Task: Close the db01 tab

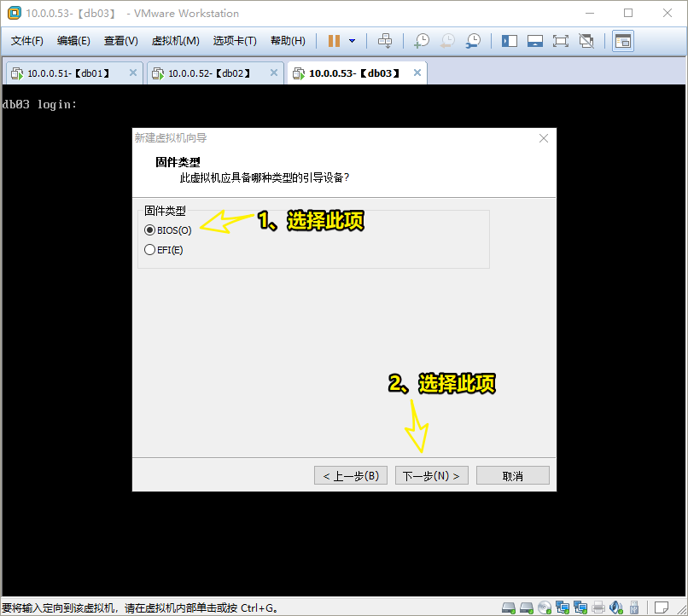Action: (133, 73)
